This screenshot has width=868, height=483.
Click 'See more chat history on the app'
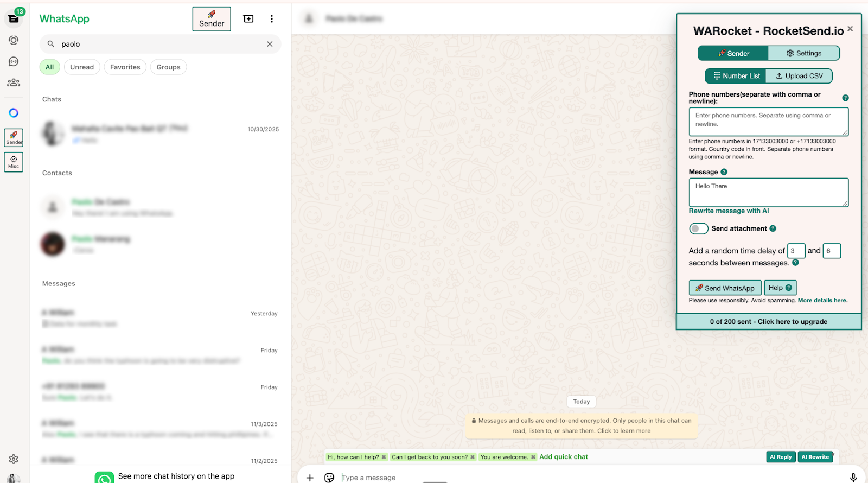(x=176, y=476)
